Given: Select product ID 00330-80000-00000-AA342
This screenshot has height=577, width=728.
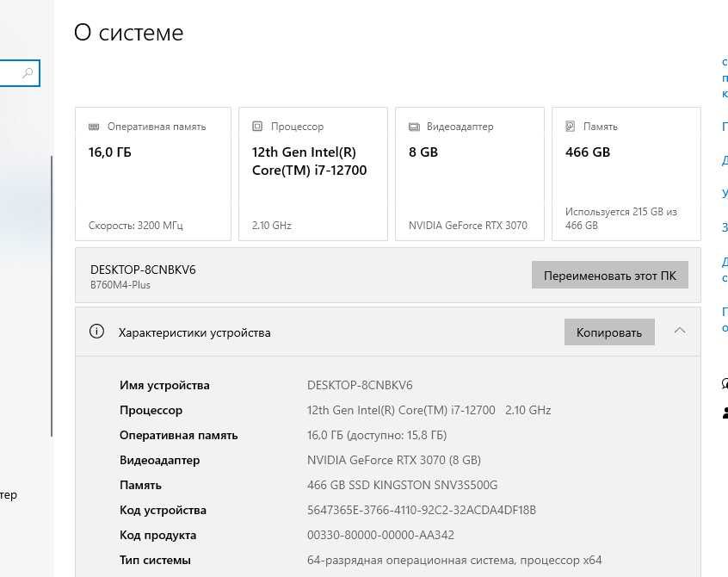Looking at the screenshot, I should click(380, 535).
